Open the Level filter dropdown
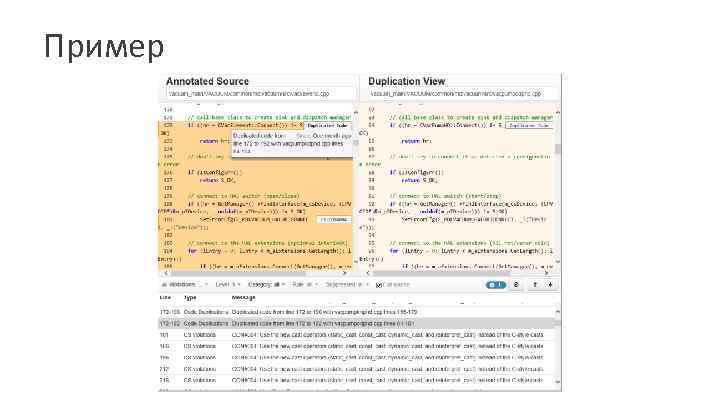This screenshot has width=720, height=405. [x=228, y=285]
